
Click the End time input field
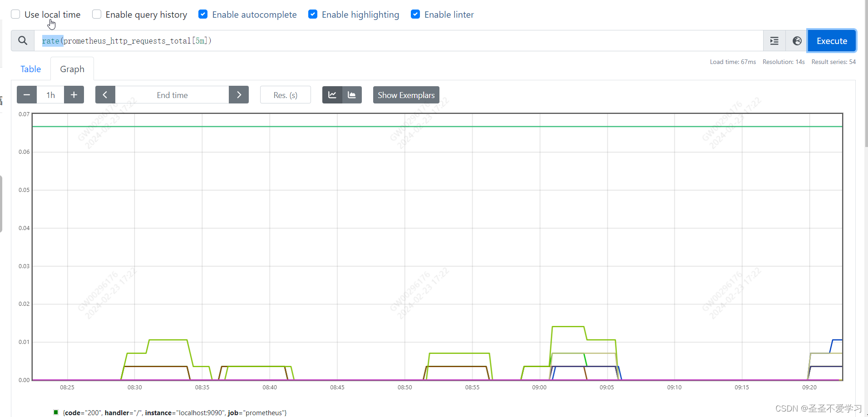point(172,95)
